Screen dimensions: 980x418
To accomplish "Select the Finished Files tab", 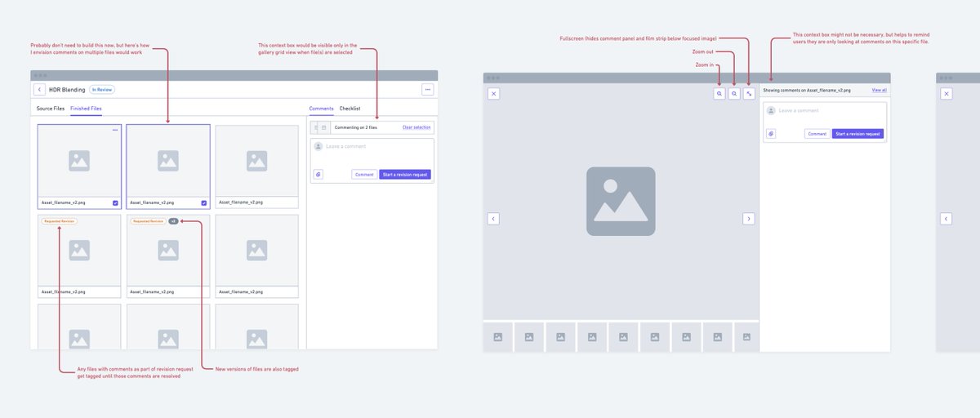I will 86,109.
